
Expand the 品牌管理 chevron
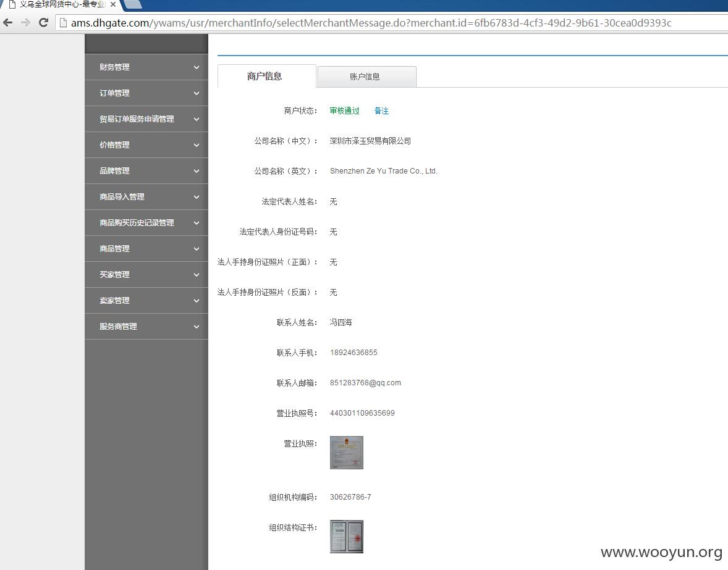point(197,171)
